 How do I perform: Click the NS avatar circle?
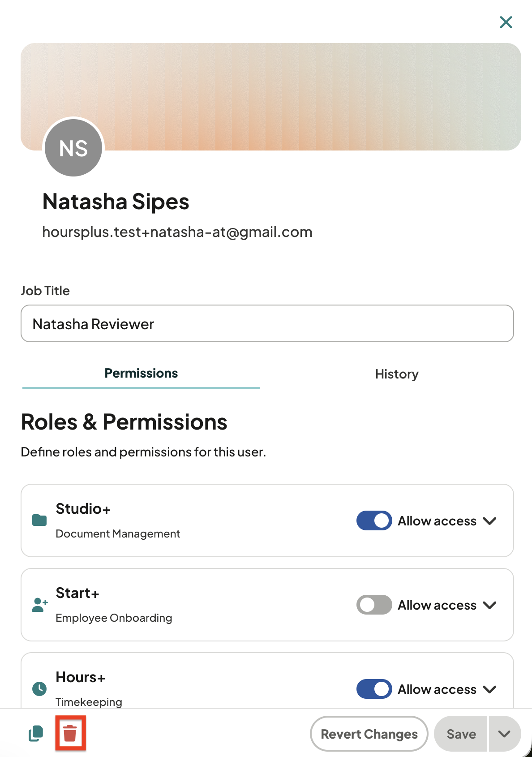73,148
